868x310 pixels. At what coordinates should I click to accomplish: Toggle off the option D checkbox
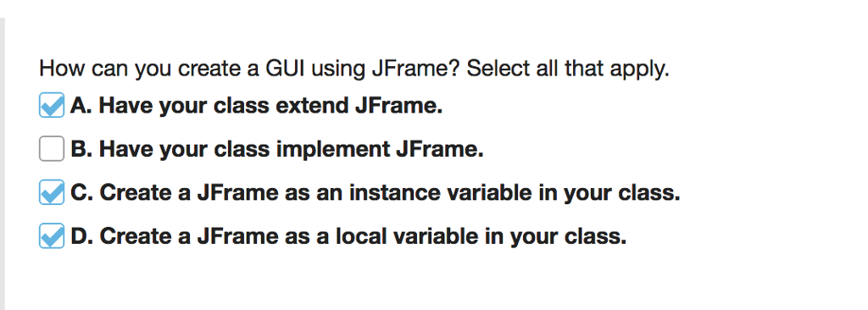(x=52, y=235)
